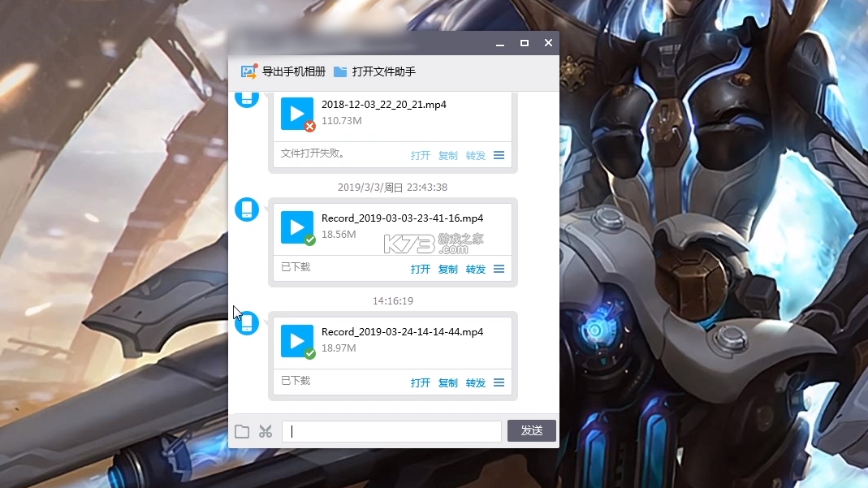Click 打开 for the 18.56M file
The width and height of the screenshot is (868, 488).
(x=420, y=269)
